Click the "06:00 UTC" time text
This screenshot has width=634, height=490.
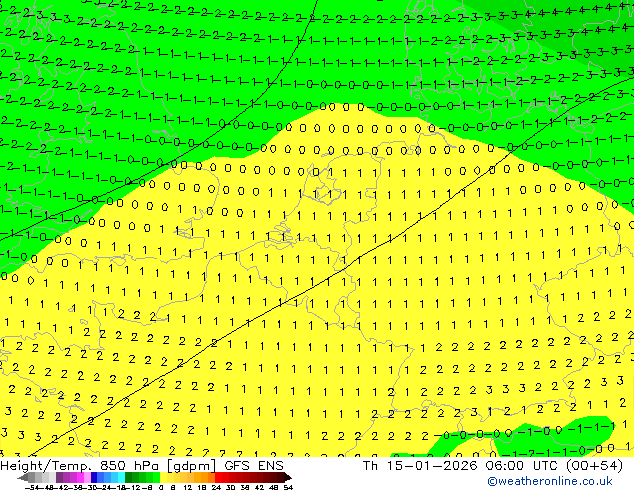pyautogui.click(x=522, y=466)
